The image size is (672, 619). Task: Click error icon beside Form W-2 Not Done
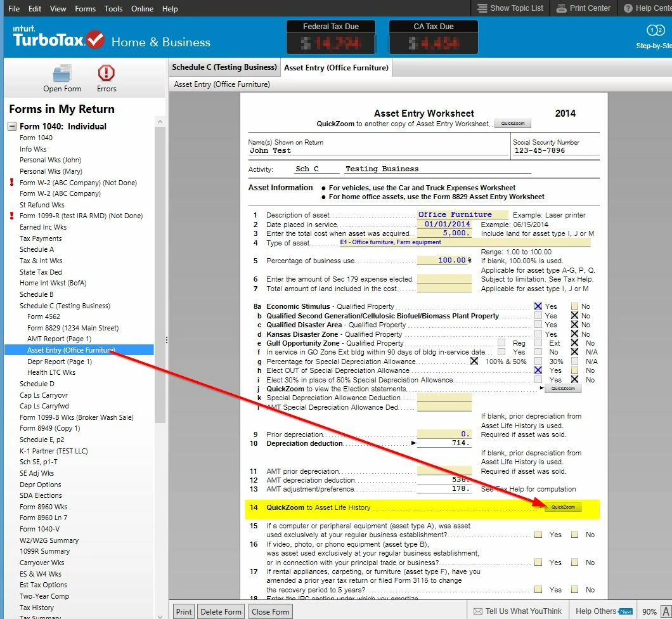coord(12,183)
